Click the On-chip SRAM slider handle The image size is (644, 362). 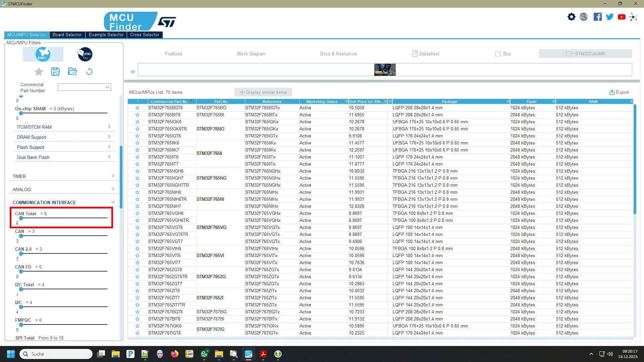21,113
